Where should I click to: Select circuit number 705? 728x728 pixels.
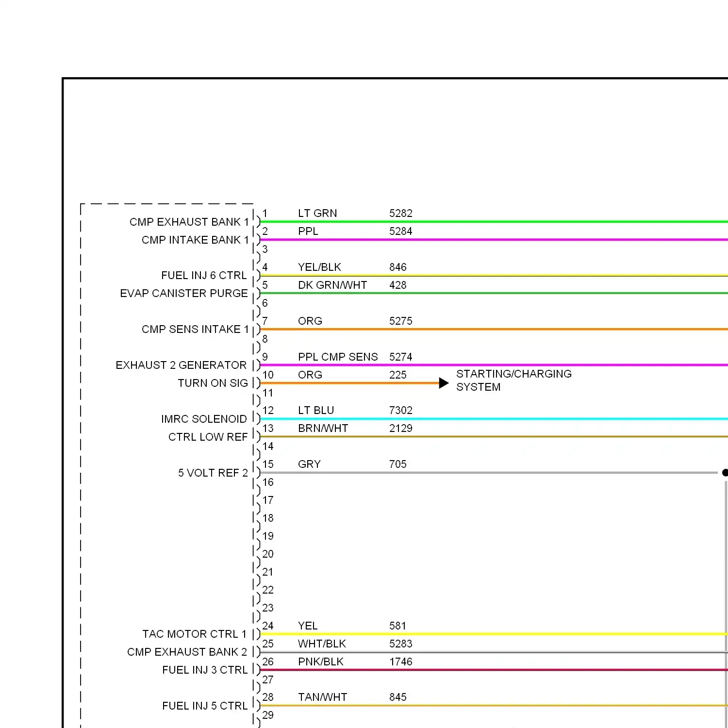398,464
